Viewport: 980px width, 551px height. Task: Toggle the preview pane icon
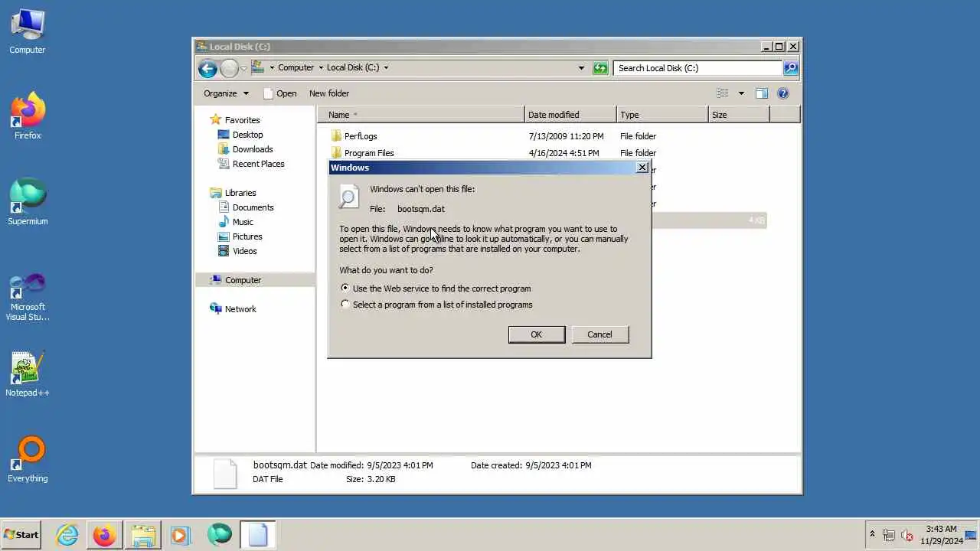(762, 93)
